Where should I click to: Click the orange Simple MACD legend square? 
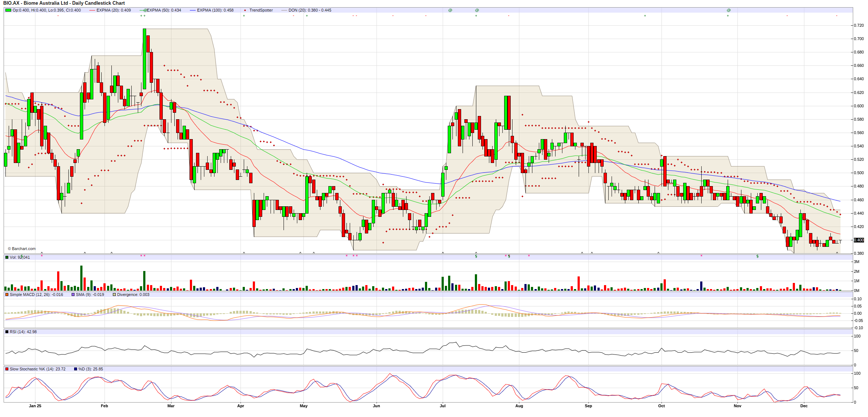point(7,295)
